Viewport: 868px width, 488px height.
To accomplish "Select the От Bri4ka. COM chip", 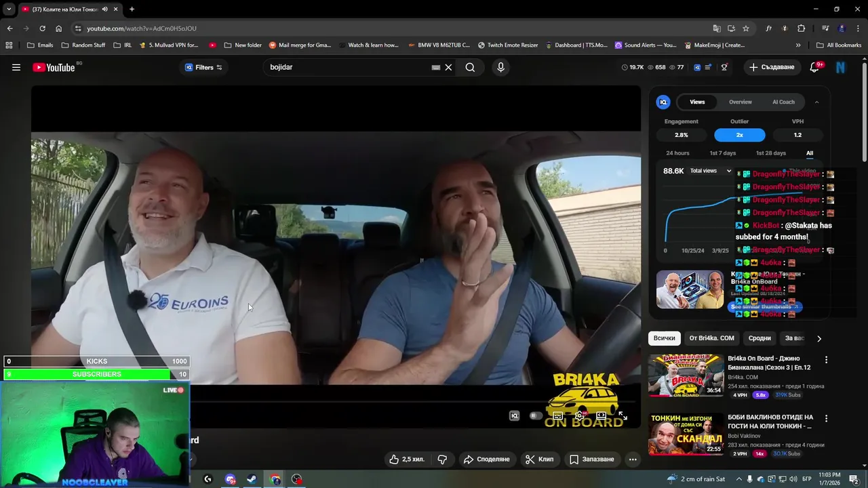I will pos(711,338).
